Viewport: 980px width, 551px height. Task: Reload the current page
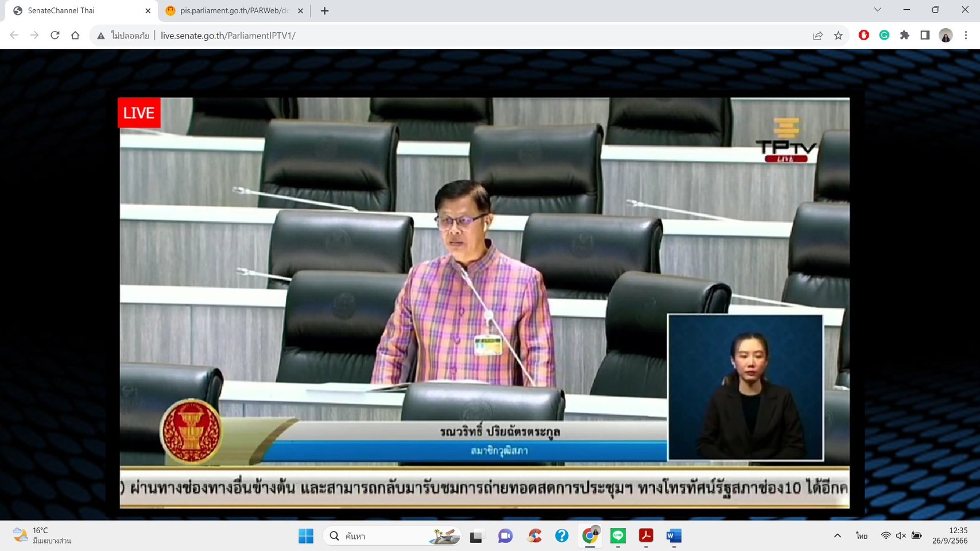55,36
